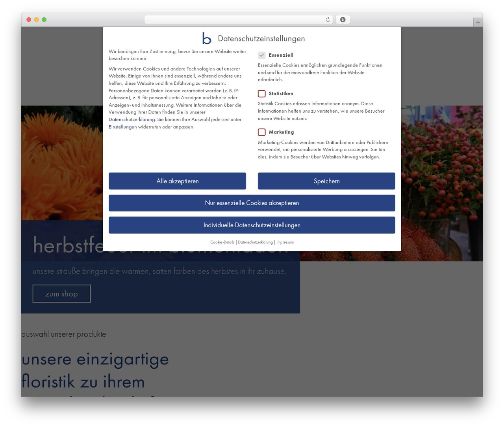Enable the Marketing cookies checkbox
This screenshot has width=504, height=427.
tap(262, 132)
